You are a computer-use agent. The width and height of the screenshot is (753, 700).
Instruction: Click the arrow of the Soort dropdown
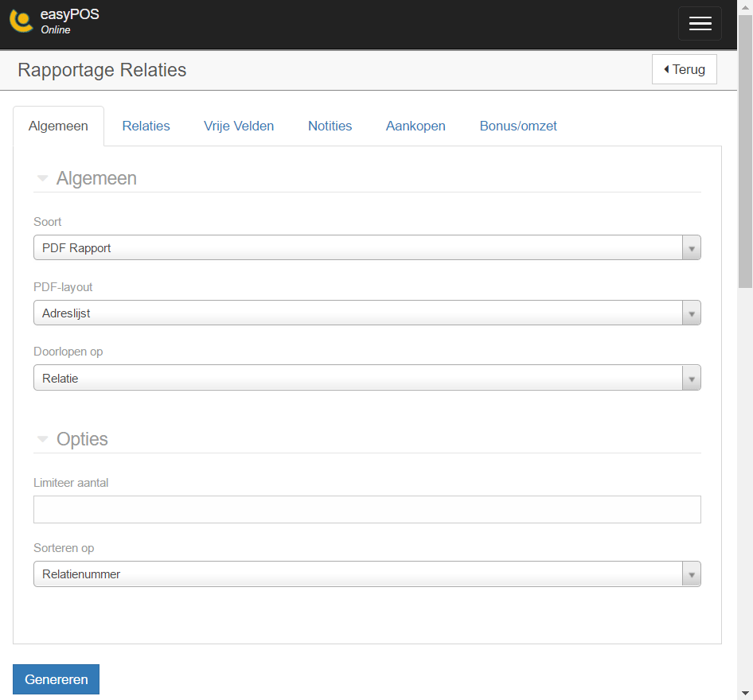pyautogui.click(x=692, y=248)
